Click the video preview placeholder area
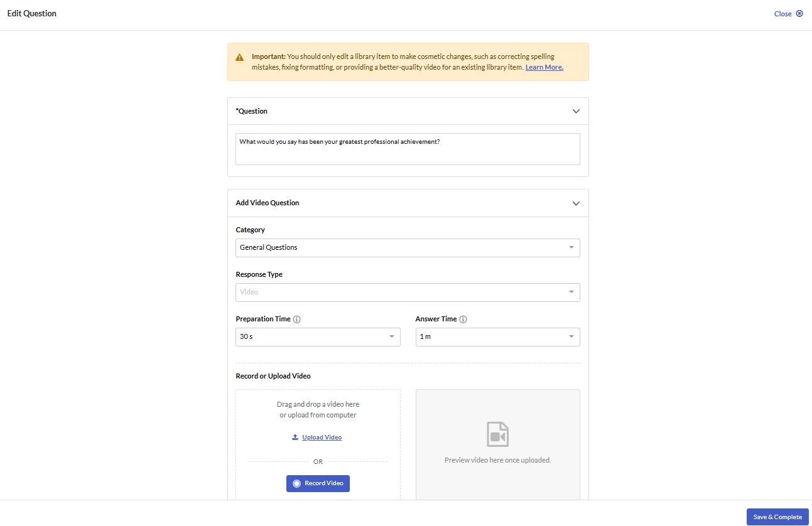Viewport: 812px width, 526px height. click(498, 444)
